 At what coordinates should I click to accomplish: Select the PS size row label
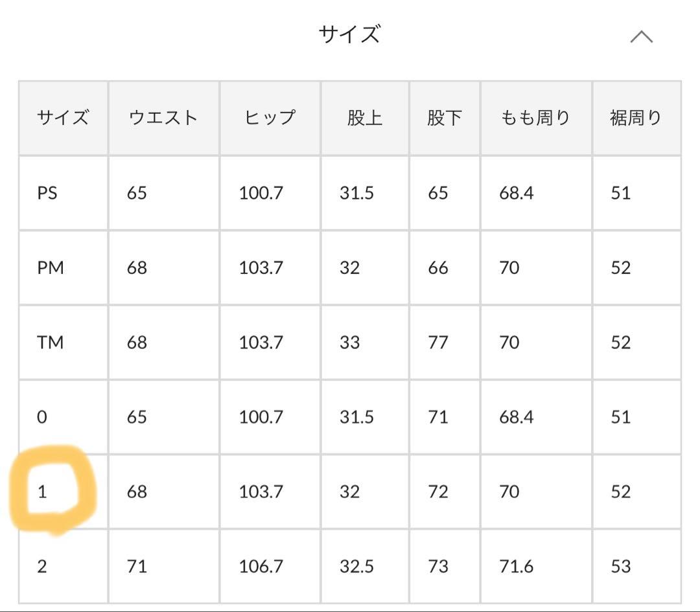click(47, 193)
